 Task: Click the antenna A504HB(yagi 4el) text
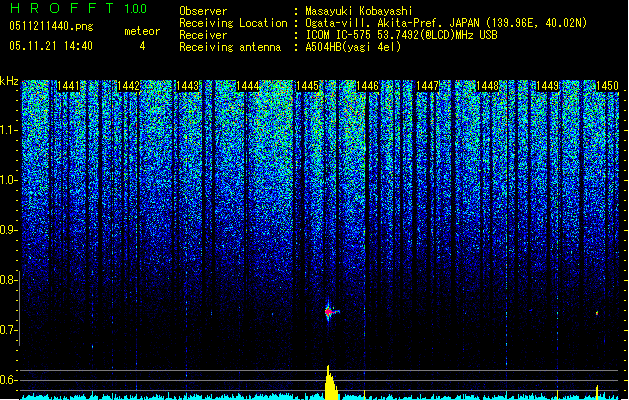pos(353,47)
